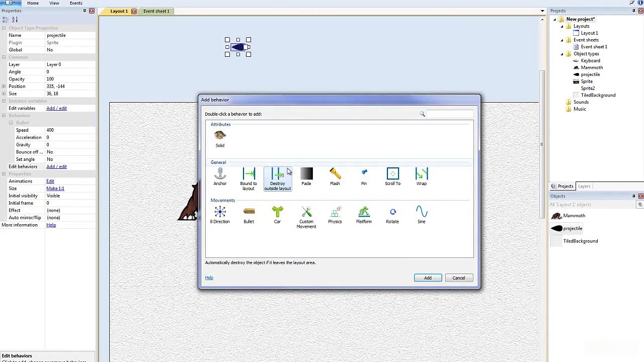Open the Events ribbon tab

[x=76, y=3]
